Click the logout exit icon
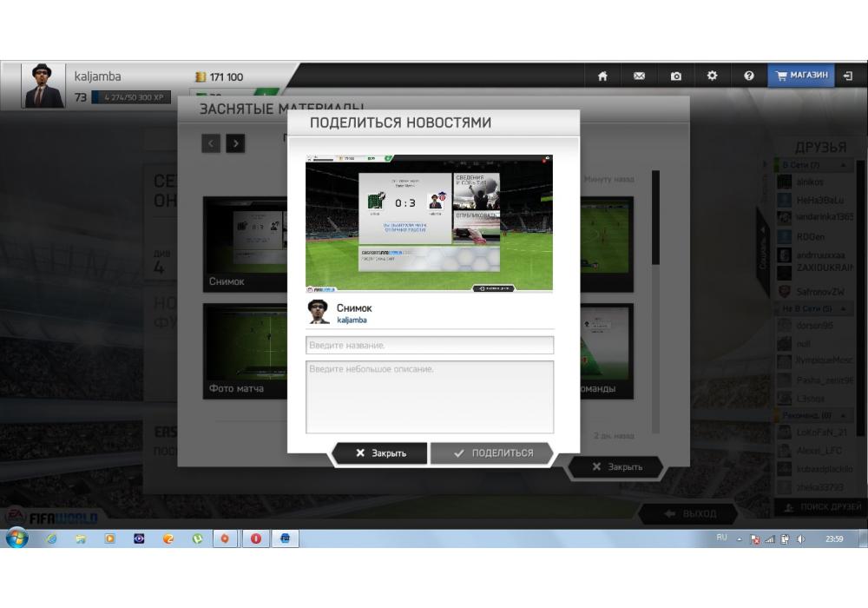This screenshot has width=868, height=608. 848,76
